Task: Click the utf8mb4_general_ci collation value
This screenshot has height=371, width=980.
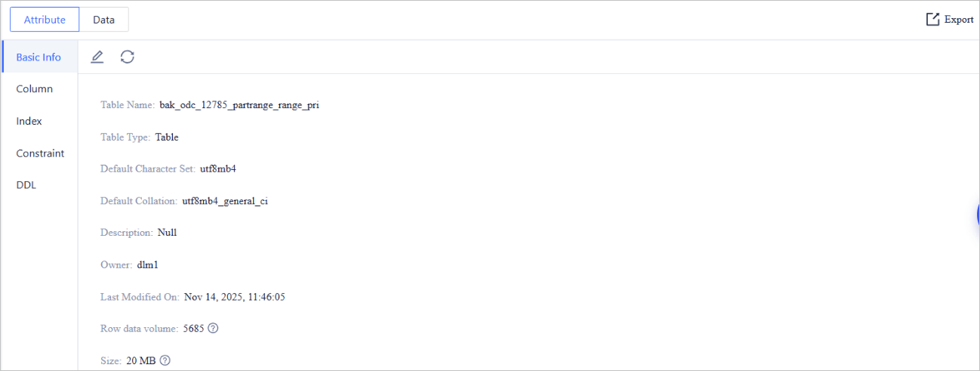Action: tap(225, 201)
